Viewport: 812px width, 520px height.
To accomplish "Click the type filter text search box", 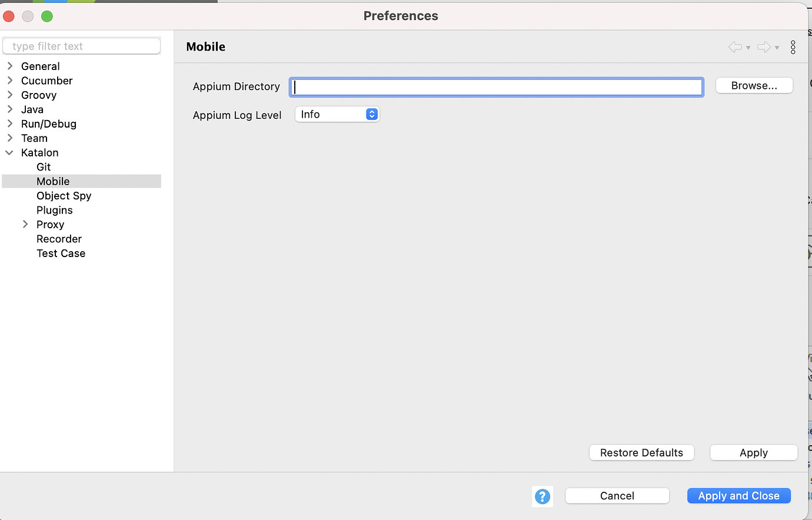I will click(x=82, y=46).
